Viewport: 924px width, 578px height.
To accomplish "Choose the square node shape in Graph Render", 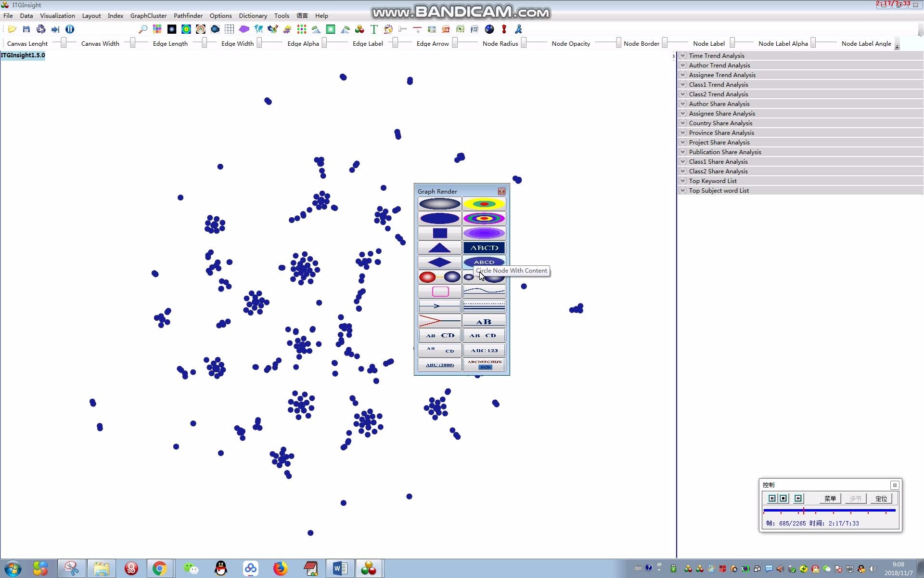I will (439, 233).
